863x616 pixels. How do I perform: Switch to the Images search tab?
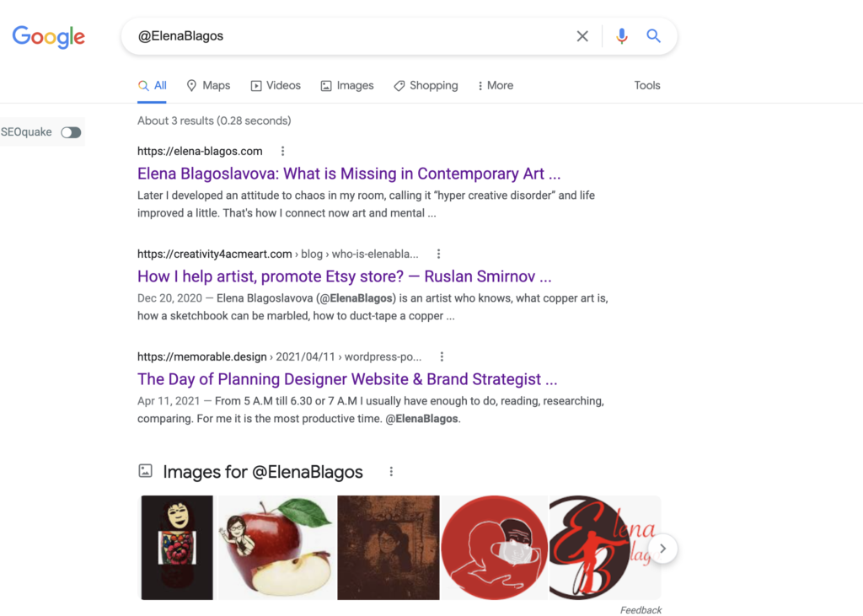[x=346, y=85]
